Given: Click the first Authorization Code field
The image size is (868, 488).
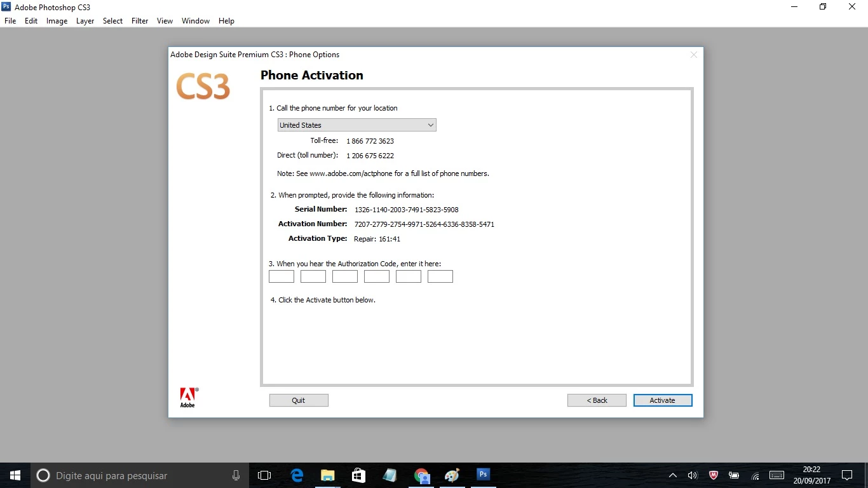Looking at the screenshot, I should 281,276.
